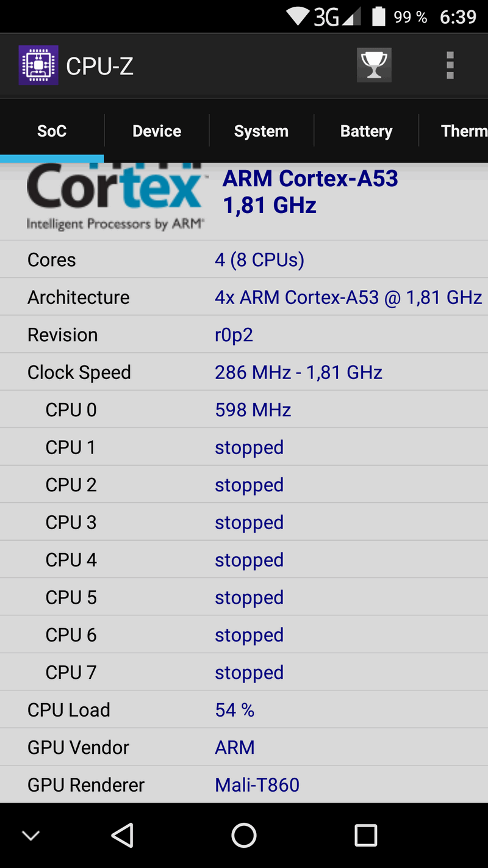Select the SoC tab
488x868 pixels.
tap(52, 131)
